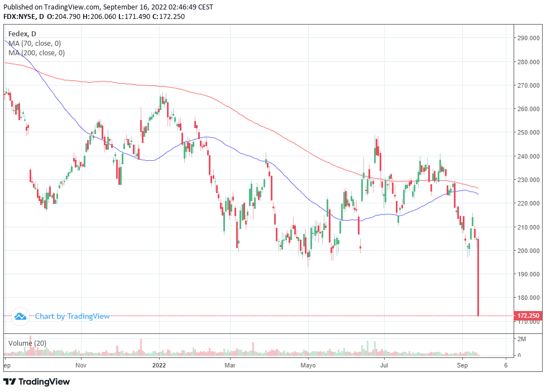Click the '2M' volume axis label
The image size is (546, 392).
tap(521, 339)
